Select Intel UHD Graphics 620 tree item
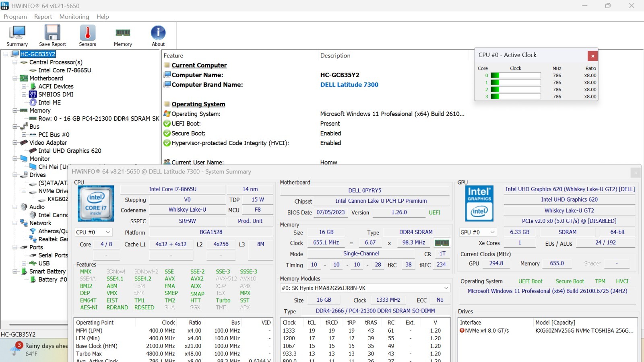 tap(70, 151)
